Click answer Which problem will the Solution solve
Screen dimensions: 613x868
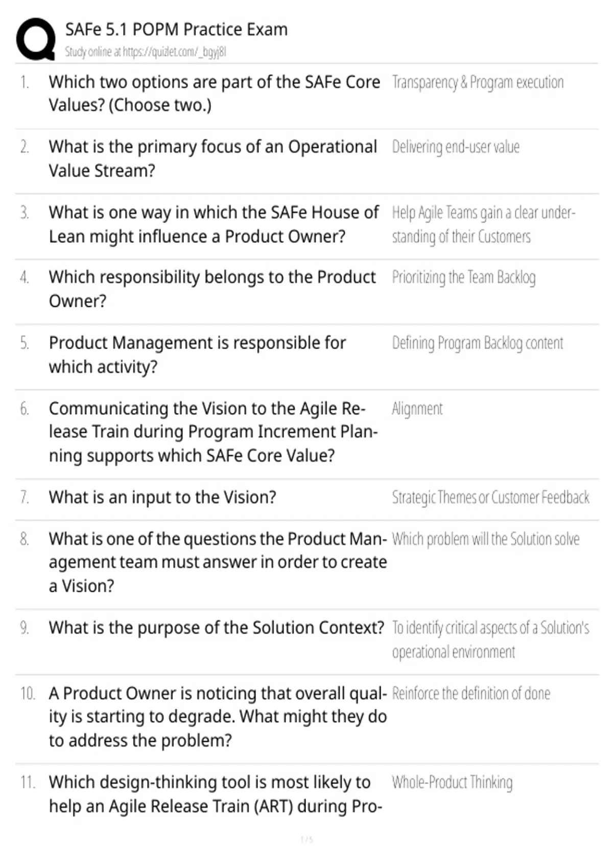click(x=486, y=539)
